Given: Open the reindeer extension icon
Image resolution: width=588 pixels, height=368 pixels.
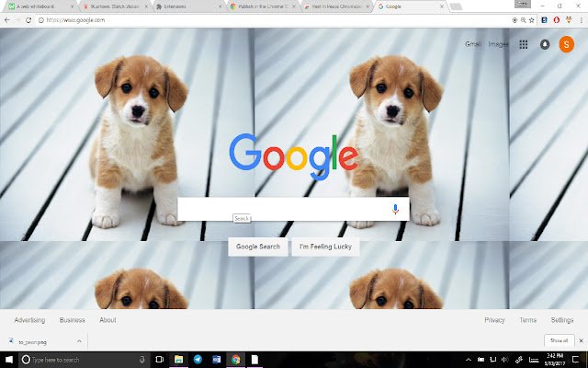Looking at the screenshot, I should tap(569, 20).
